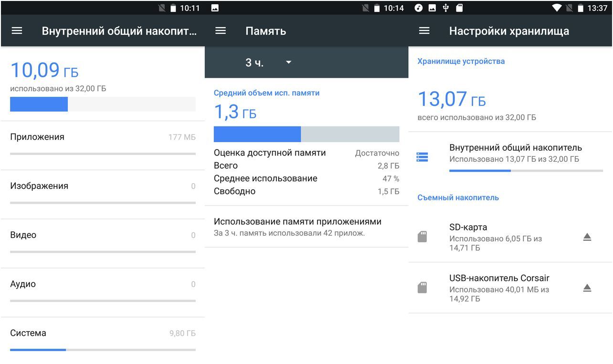Image resolution: width=613 pixels, height=364 pixels.
Task: Open navigation drawer on Память screen
Action: pos(220,31)
